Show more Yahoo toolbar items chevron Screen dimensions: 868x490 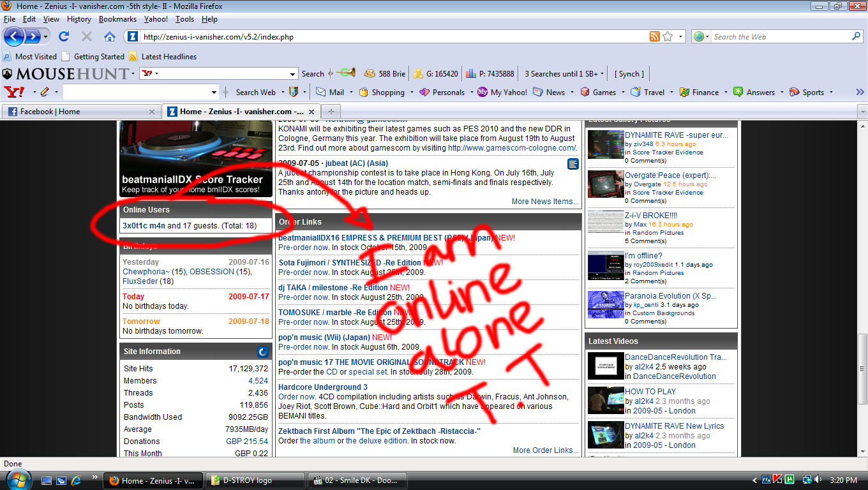click(x=860, y=92)
